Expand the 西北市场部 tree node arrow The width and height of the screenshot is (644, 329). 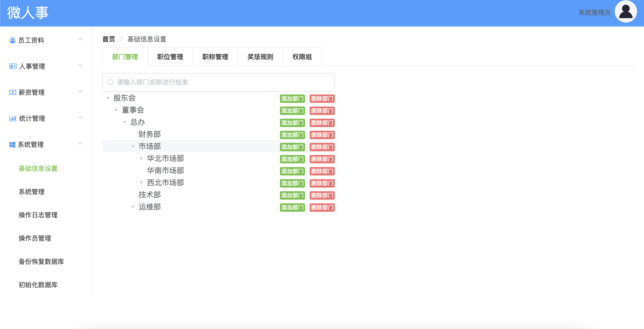pyautogui.click(x=142, y=183)
